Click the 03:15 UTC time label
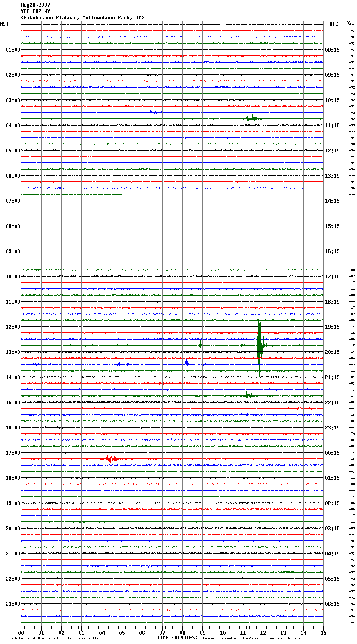This screenshot has width=357, height=644. (332, 529)
